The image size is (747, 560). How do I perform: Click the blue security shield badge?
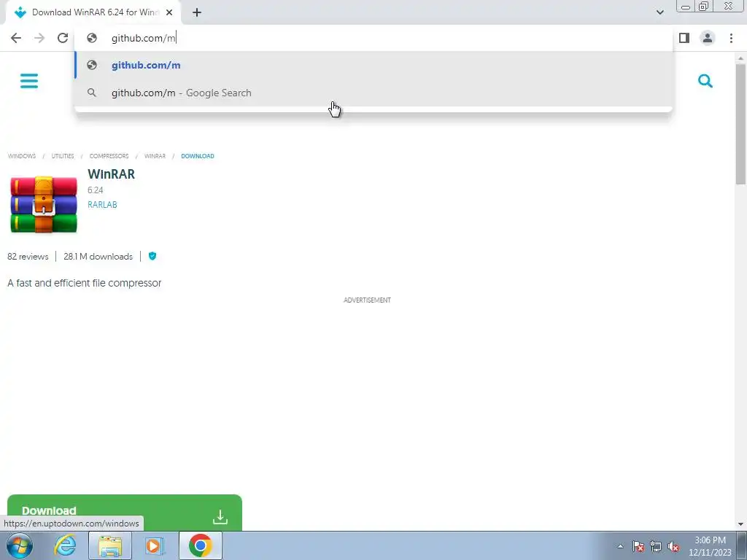pyautogui.click(x=152, y=256)
